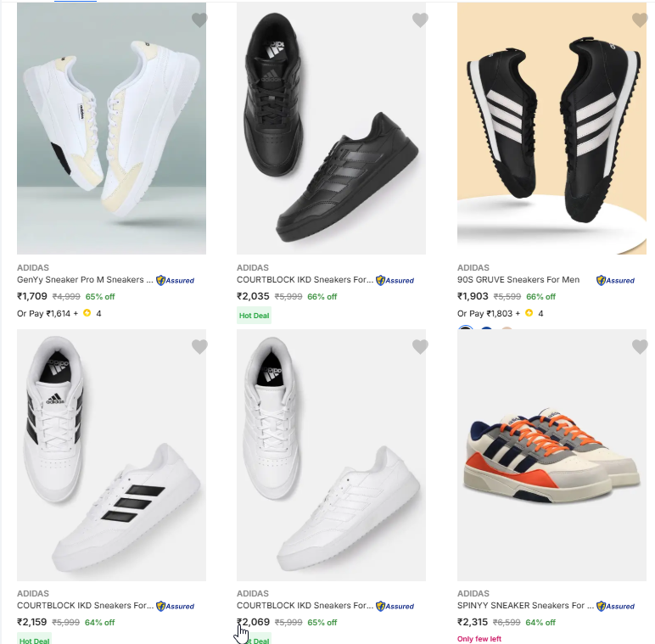The image size is (655, 644).
Task: Tap heart icon on SPINYY SNEAKER
Action: pos(640,346)
